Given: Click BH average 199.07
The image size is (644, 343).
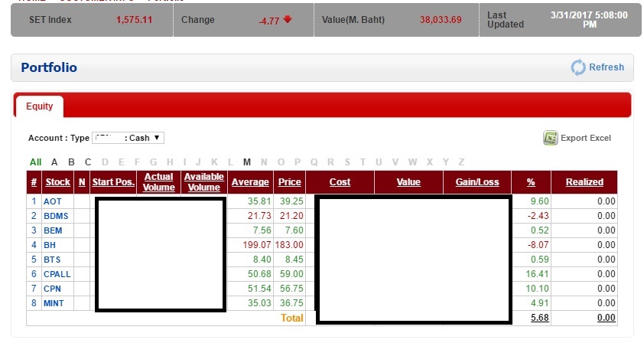Looking at the screenshot, I should (x=257, y=245).
